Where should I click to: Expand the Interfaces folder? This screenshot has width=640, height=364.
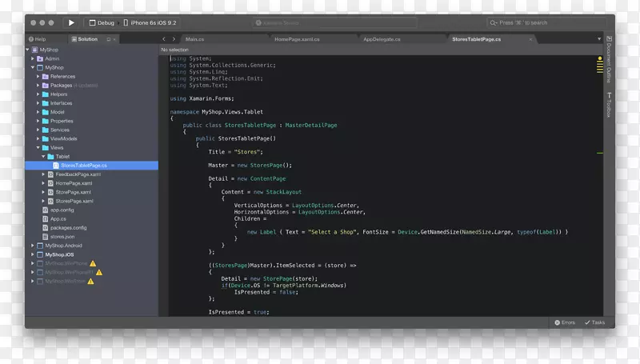pyautogui.click(x=38, y=103)
